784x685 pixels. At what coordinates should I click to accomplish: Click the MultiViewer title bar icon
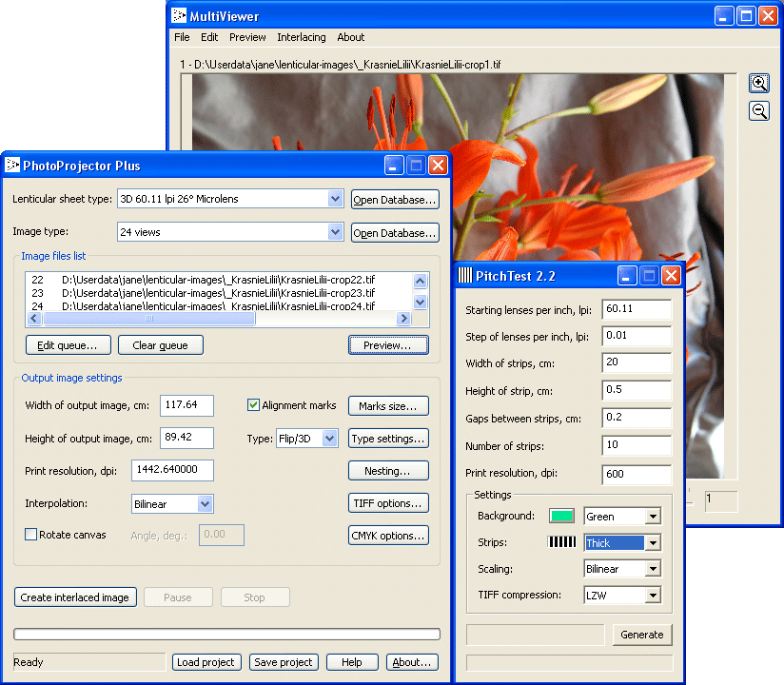pos(179,16)
